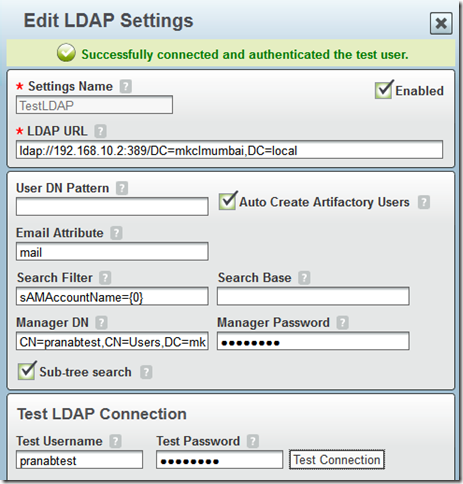Click the 'Test LDAP Connection' heading
Viewport: 463px width, 484px height.
102,414
